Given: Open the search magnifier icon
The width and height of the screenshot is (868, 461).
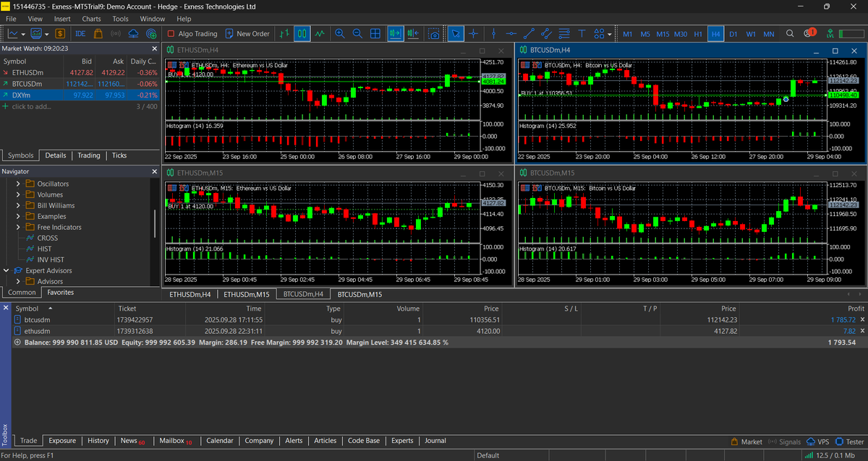Looking at the screenshot, I should point(790,33).
